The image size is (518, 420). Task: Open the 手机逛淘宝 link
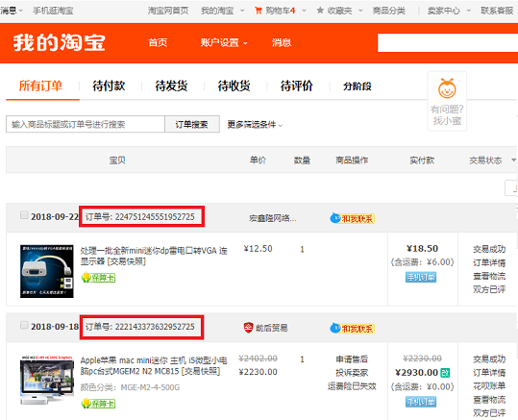click(x=53, y=11)
